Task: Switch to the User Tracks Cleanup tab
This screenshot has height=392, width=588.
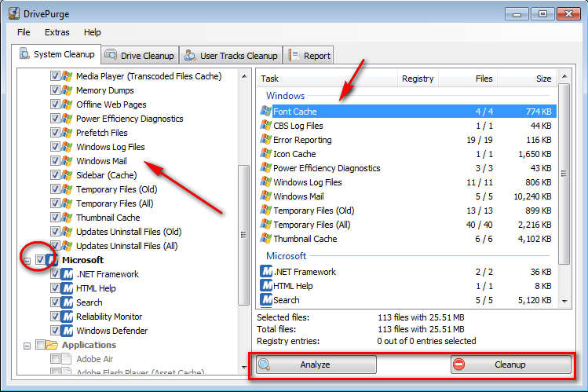Action: 231,56
